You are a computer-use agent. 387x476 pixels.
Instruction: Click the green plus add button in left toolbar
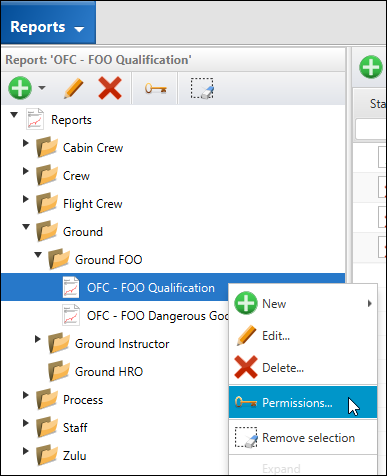pyautogui.click(x=20, y=88)
